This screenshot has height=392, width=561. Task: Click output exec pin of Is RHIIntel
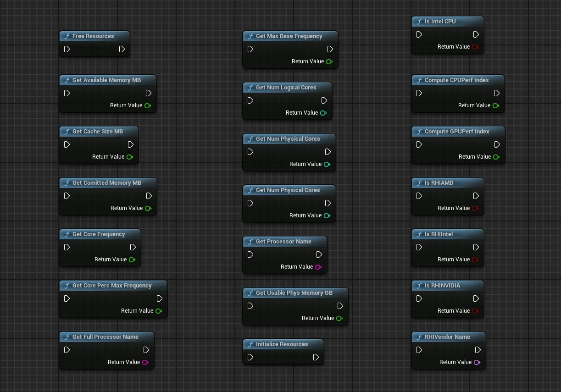coord(476,247)
